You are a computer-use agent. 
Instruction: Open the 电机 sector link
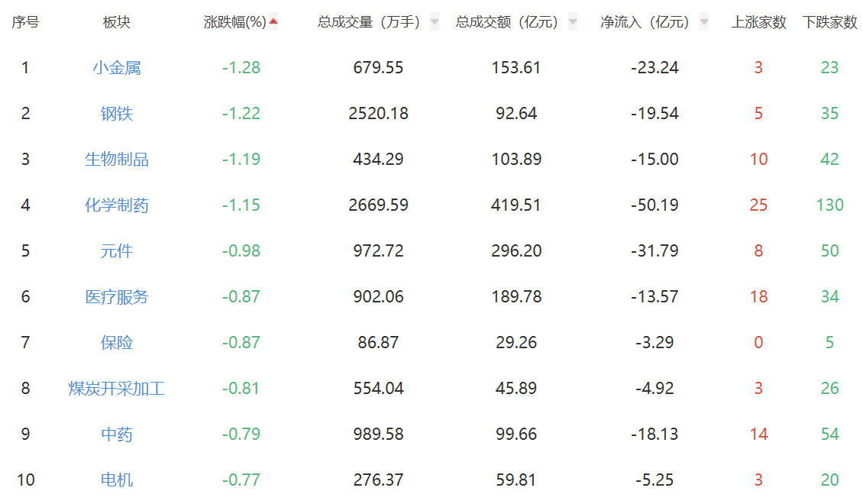point(117,480)
